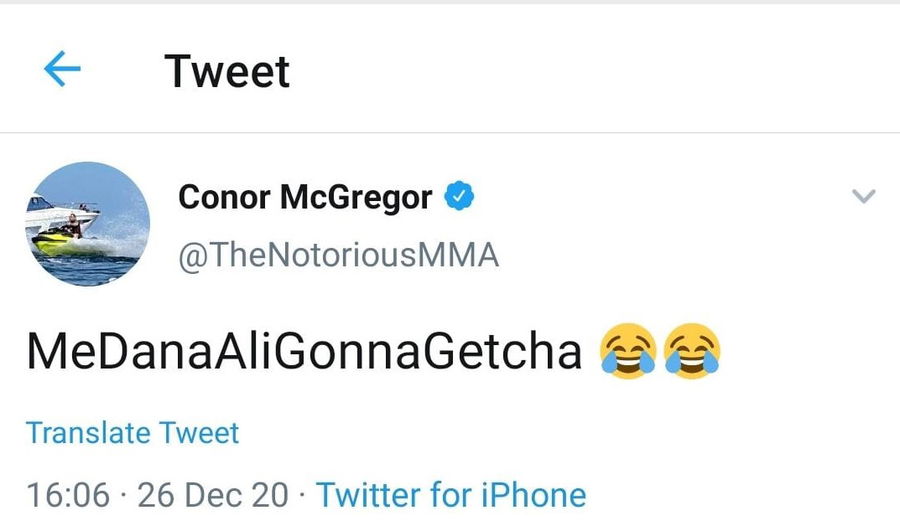Click the first tears-of-joy emoji
900x526 pixels.
coord(628,352)
